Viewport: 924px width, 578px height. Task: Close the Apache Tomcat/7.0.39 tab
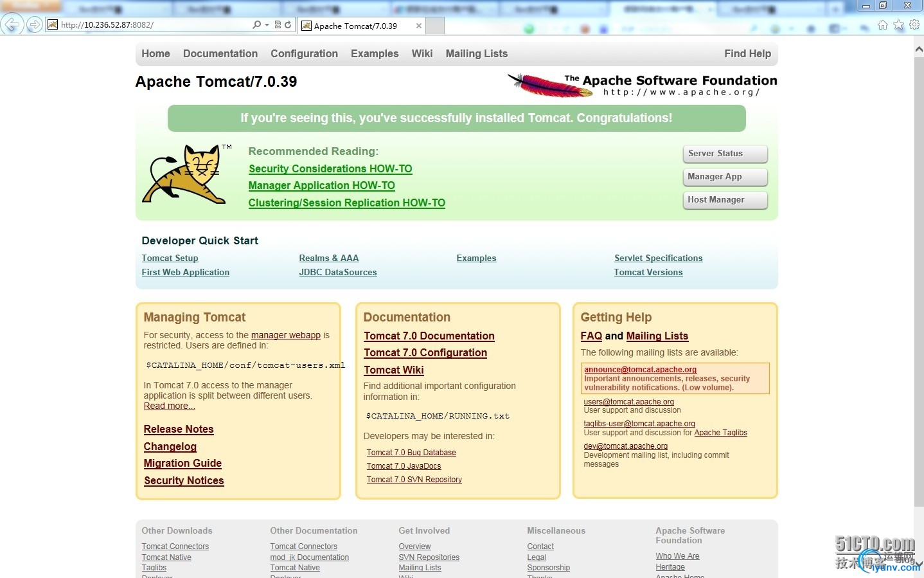point(419,26)
